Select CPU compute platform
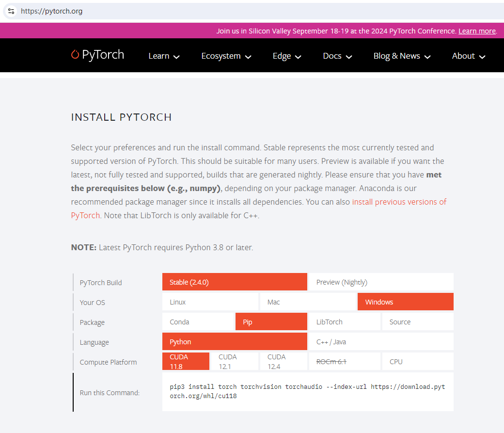 click(418, 362)
